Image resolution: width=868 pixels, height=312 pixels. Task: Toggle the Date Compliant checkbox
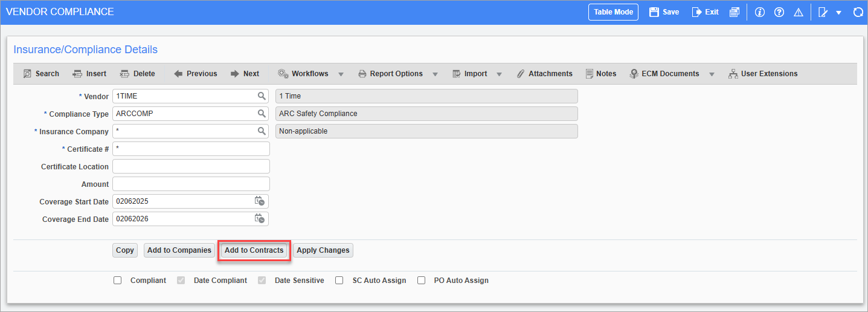[x=181, y=281]
